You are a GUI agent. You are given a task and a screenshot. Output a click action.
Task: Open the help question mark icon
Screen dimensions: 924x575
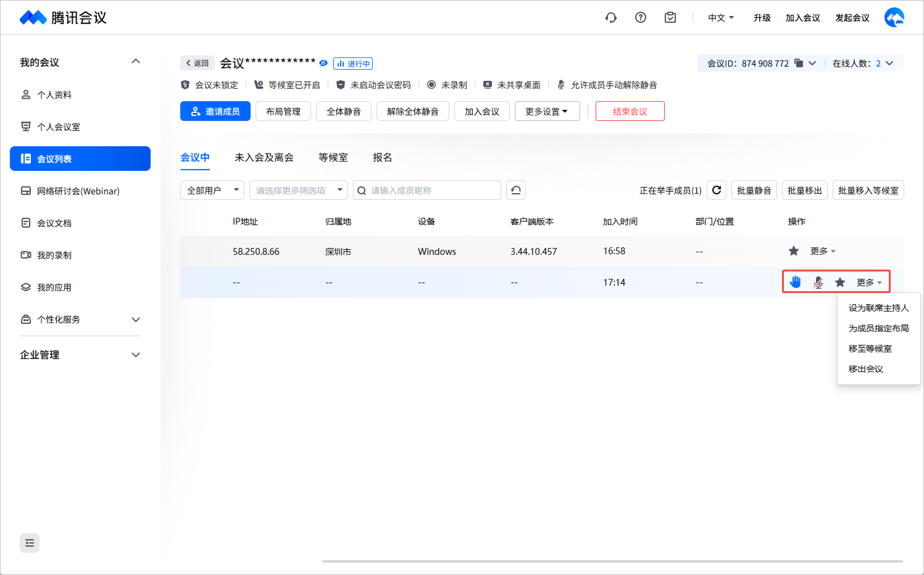[641, 18]
